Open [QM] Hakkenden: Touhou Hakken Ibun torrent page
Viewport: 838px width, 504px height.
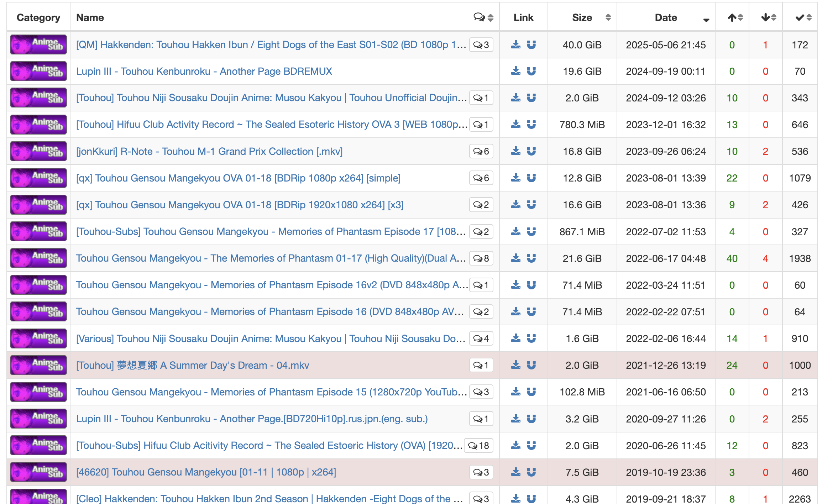(271, 45)
